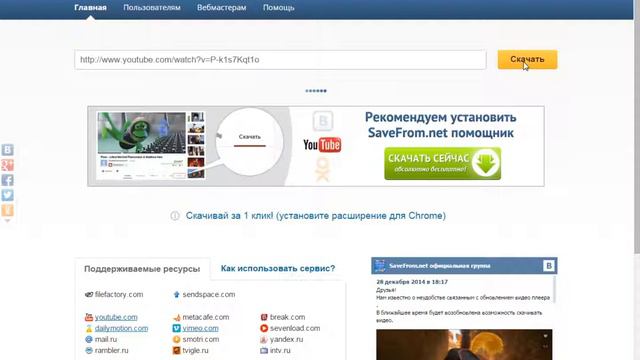640x360 pixels.
Task: Open the vimeo.com link
Action: coord(200,328)
